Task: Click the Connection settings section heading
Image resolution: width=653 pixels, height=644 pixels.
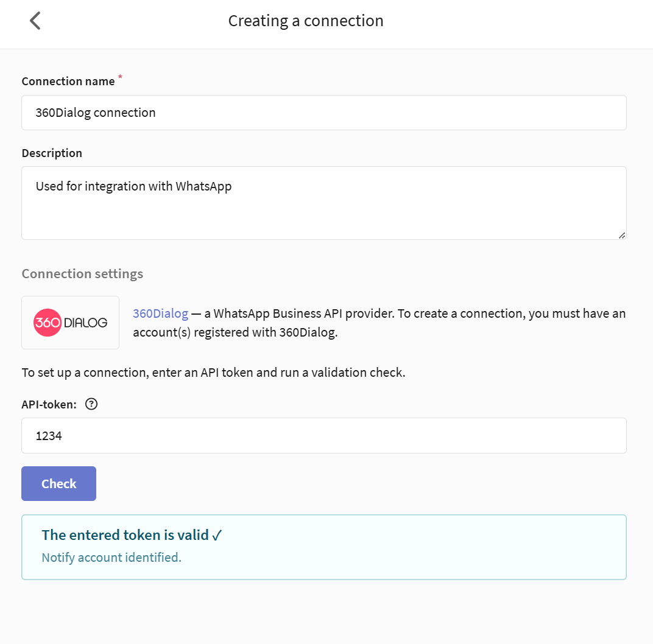Action: (x=82, y=274)
